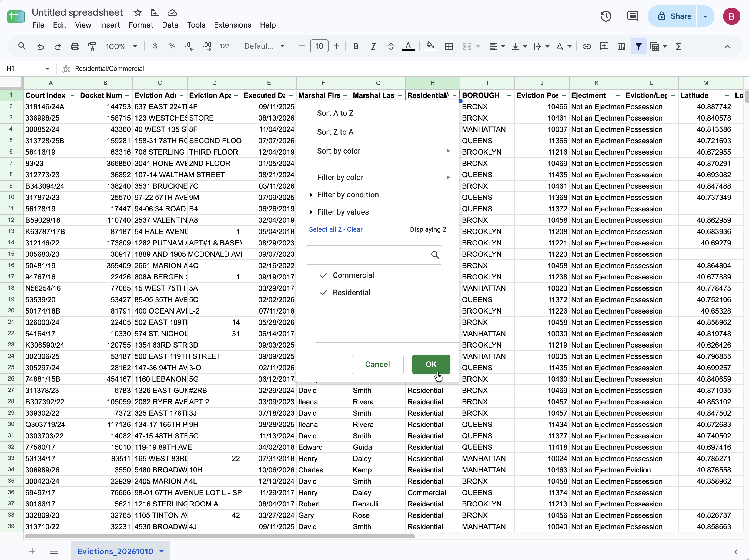
Task: Move the spreadsheet to a folder
Action: 155,13
